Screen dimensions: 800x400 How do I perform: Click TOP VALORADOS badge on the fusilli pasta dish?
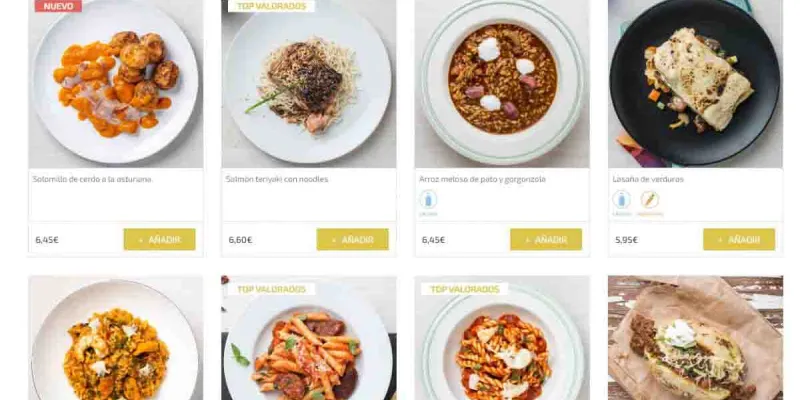(x=464, y=289)
